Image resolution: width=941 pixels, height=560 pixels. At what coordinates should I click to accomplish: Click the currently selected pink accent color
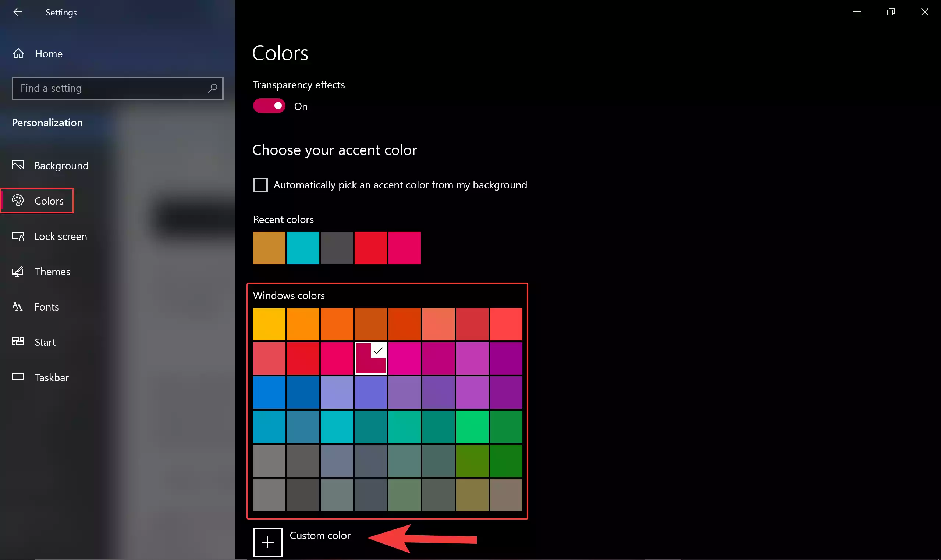370,358
